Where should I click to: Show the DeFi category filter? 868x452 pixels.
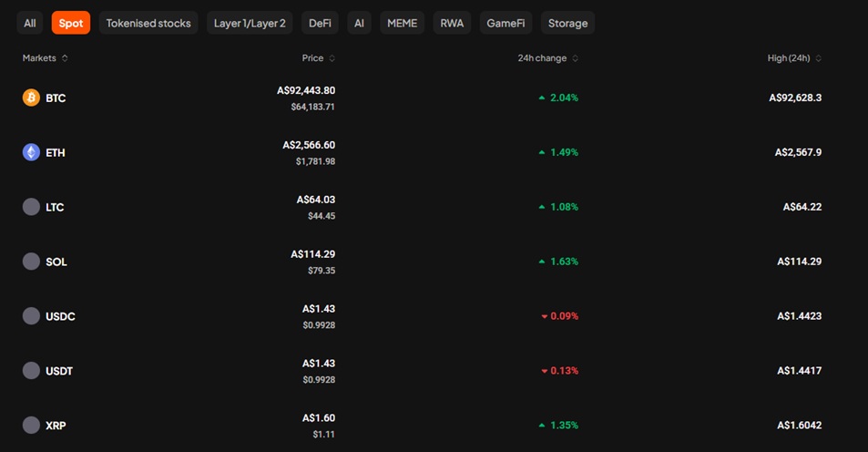click(320, 24)
